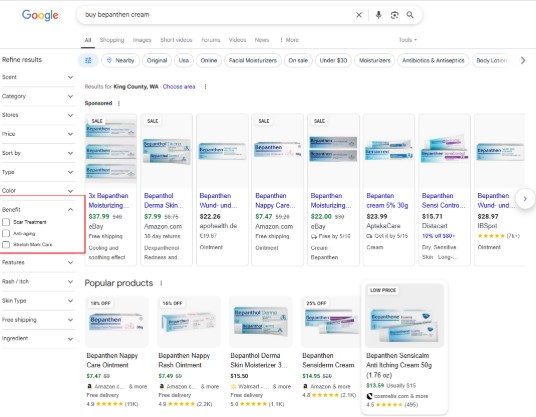The width and height of the screenshot is (536, 417).
Task: Show more filter chips with right arrow
Action: pos(523,60)
